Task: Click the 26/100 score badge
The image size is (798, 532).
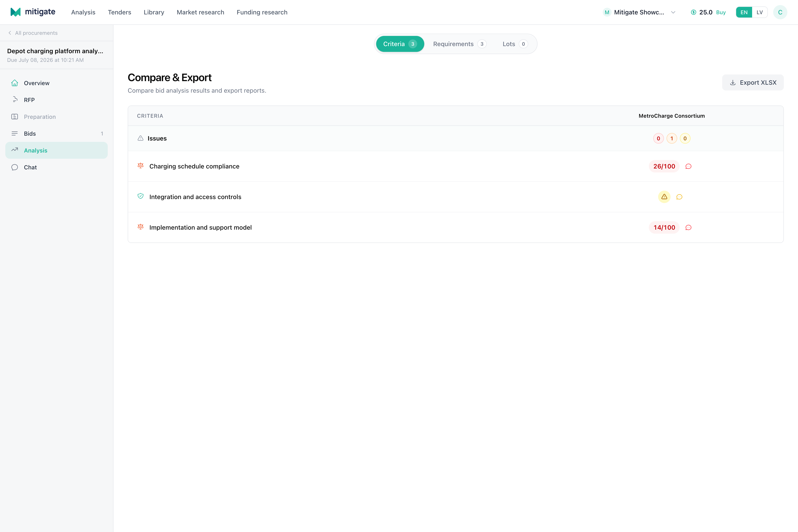Action: [664, 166]
